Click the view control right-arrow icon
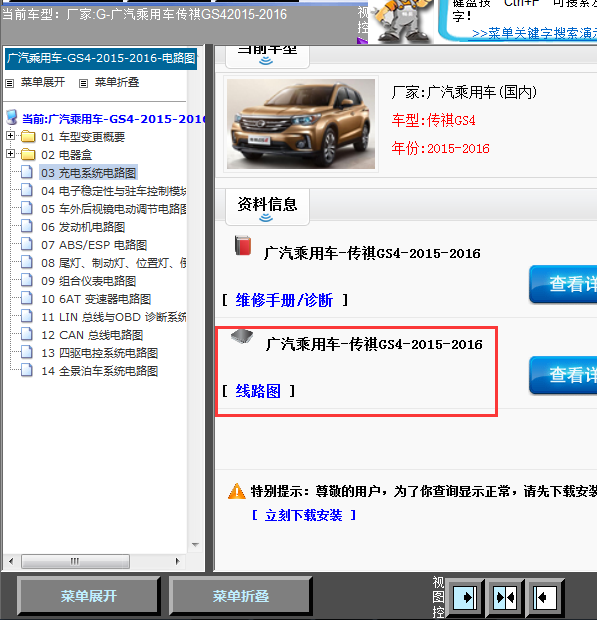Image resolution: width=597 pixels, height=620 pixels. coord(467,597)
